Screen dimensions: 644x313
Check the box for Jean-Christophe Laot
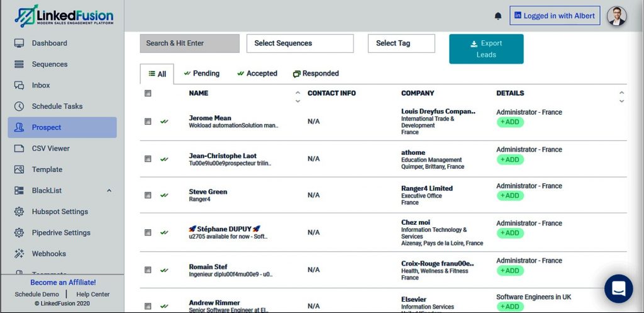coord(148,159)
